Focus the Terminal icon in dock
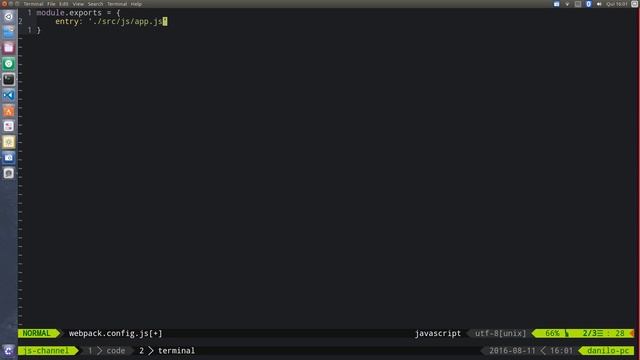The image size is (640, 360). point(9,79)
